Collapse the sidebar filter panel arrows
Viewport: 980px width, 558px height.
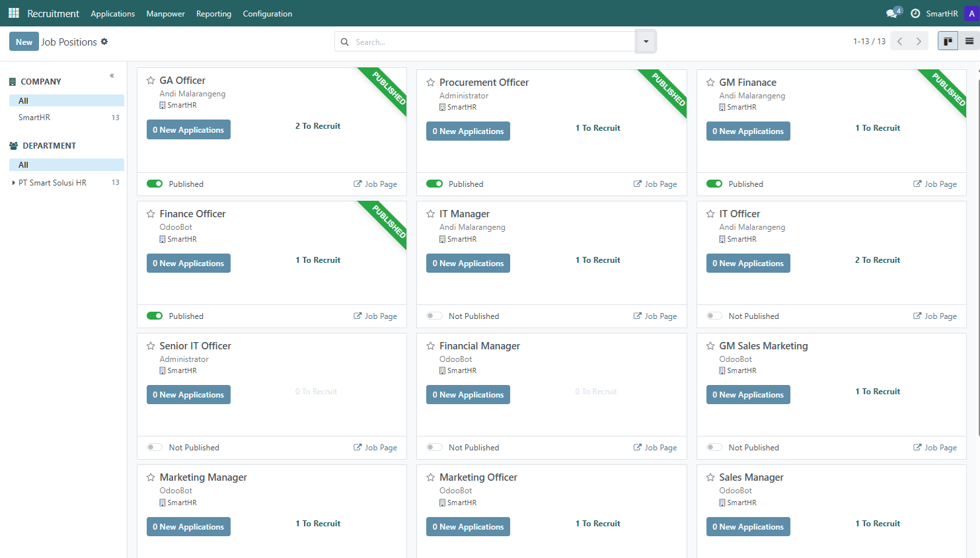(112, 75)
